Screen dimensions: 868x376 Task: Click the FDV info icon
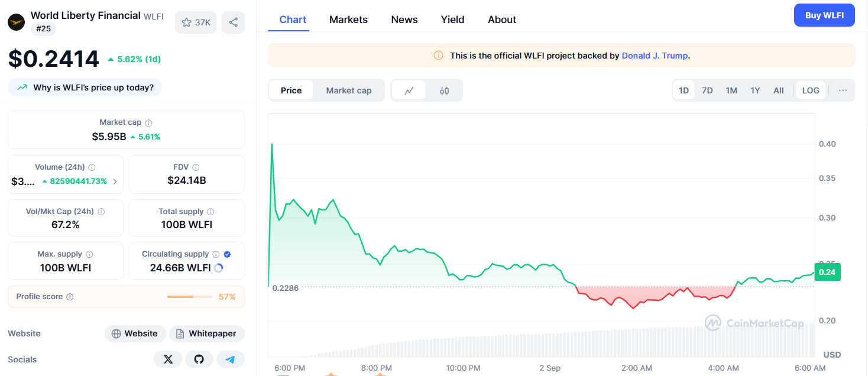(x=196, y=167)
